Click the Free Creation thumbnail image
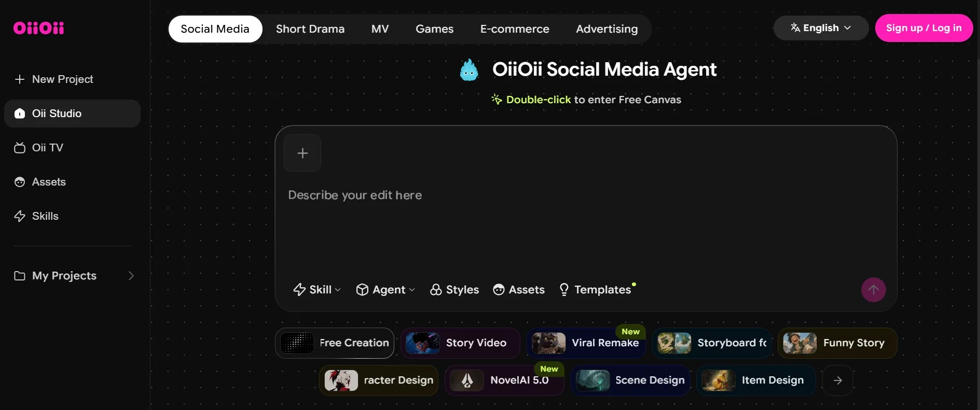This screenshot has width=980, height=410. point(297,343)
